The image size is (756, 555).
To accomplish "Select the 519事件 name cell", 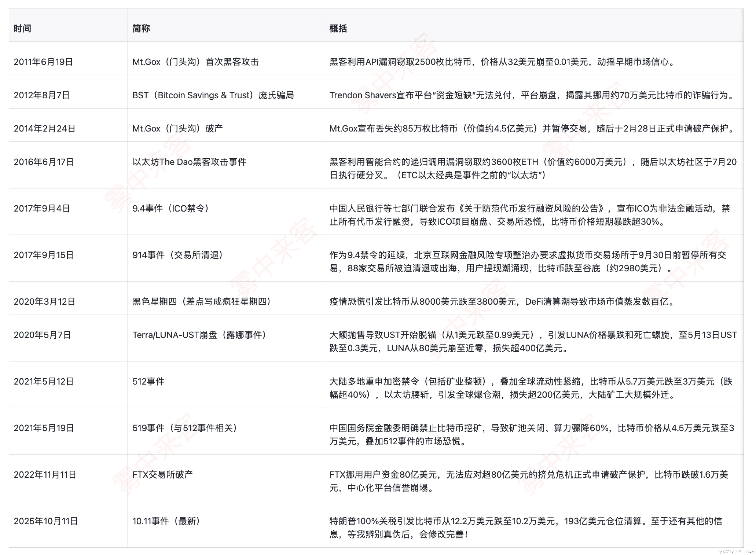I will click(x=185, y=428).
